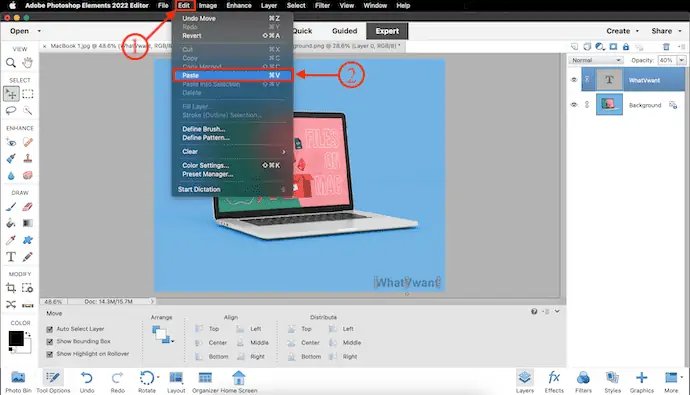The image size is (690, 395).
Task: Open the Photo Bin
Action: [x=18, y=381]
